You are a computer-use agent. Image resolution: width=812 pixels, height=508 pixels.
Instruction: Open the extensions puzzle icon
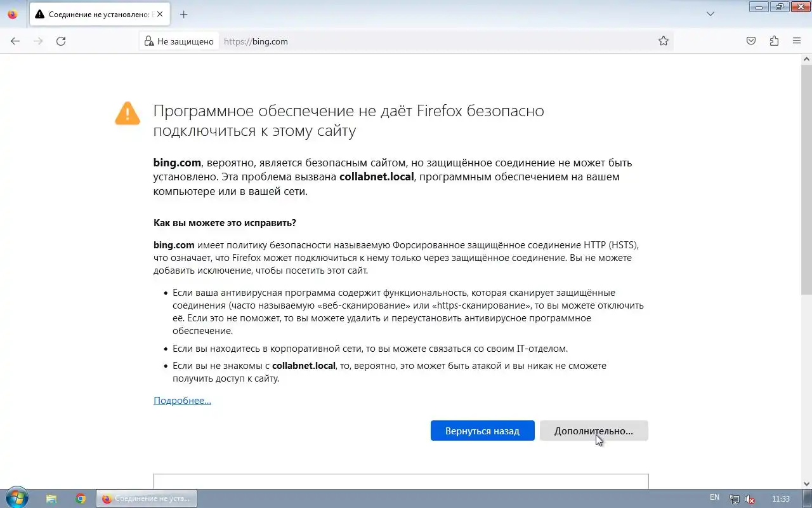point(774,41)
